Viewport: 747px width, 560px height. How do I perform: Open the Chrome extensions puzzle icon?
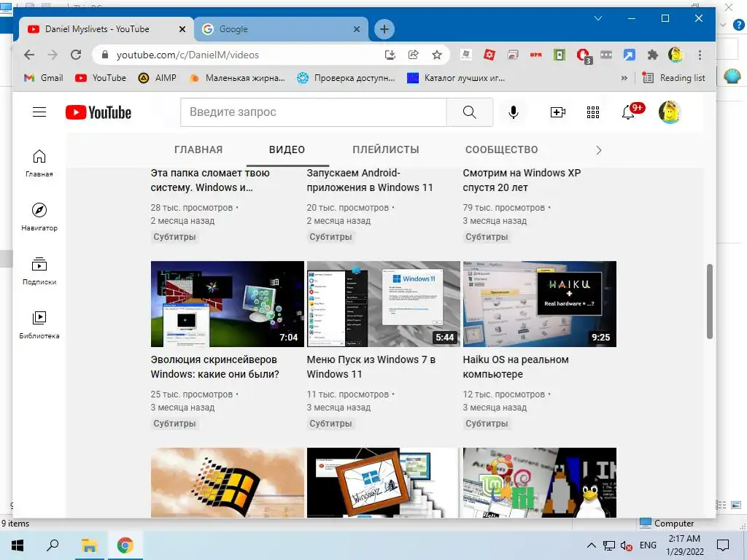click(652, 55)
